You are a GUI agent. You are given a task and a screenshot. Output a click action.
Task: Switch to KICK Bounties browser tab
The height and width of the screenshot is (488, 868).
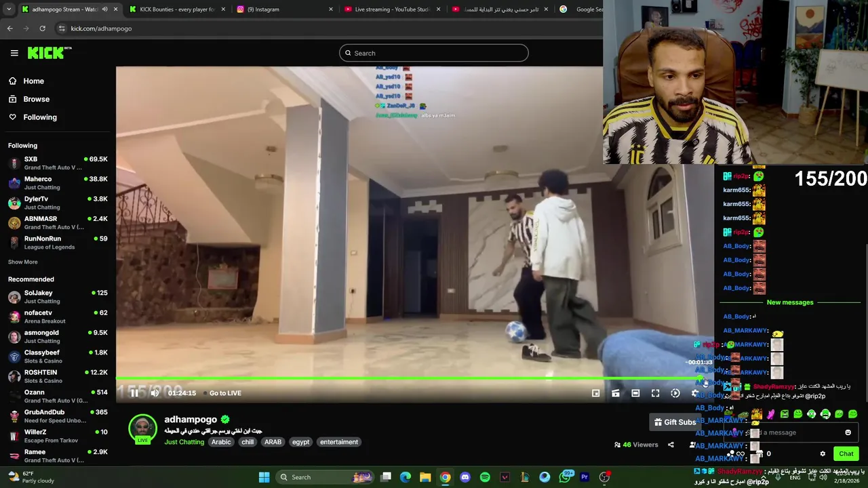pos(178,9)
